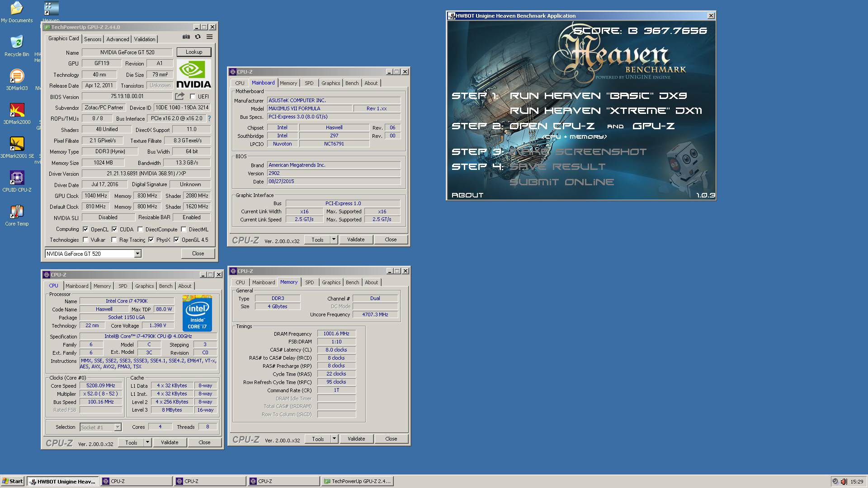Click system tray volume icon
The height and width of the screenshot is (488, 868).
(844, 482)
